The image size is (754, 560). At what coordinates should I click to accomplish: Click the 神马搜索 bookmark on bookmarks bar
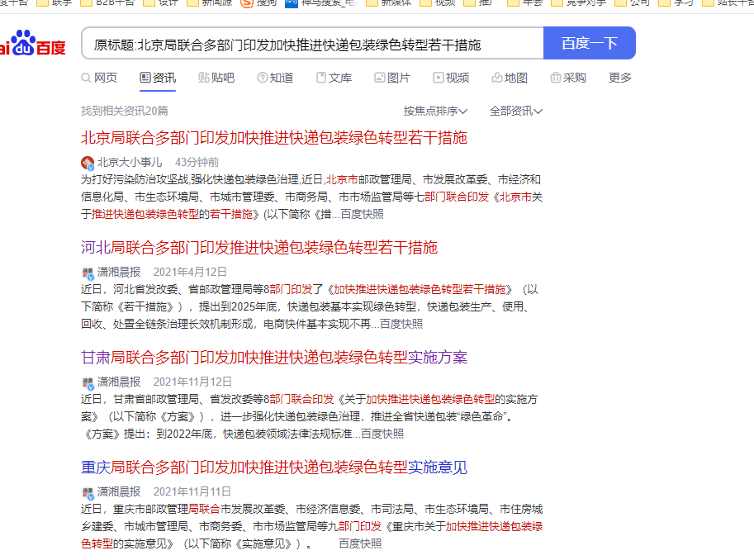pos(291,6)
